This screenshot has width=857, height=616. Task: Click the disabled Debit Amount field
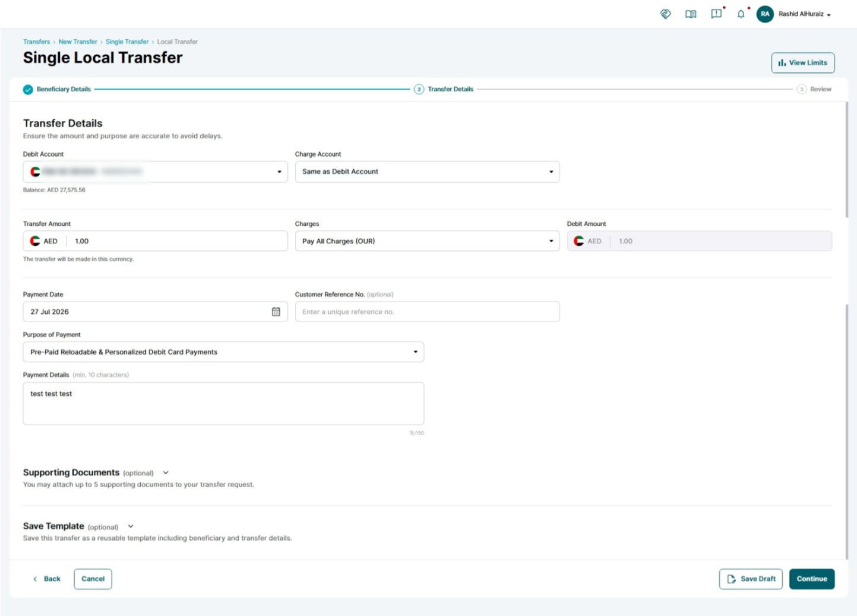(x=699, y=241)
